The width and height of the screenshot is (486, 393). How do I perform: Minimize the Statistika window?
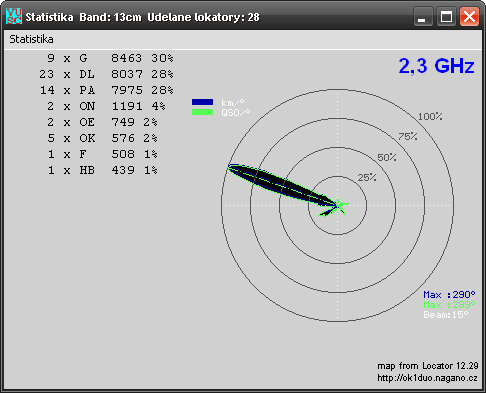(423, 16)
